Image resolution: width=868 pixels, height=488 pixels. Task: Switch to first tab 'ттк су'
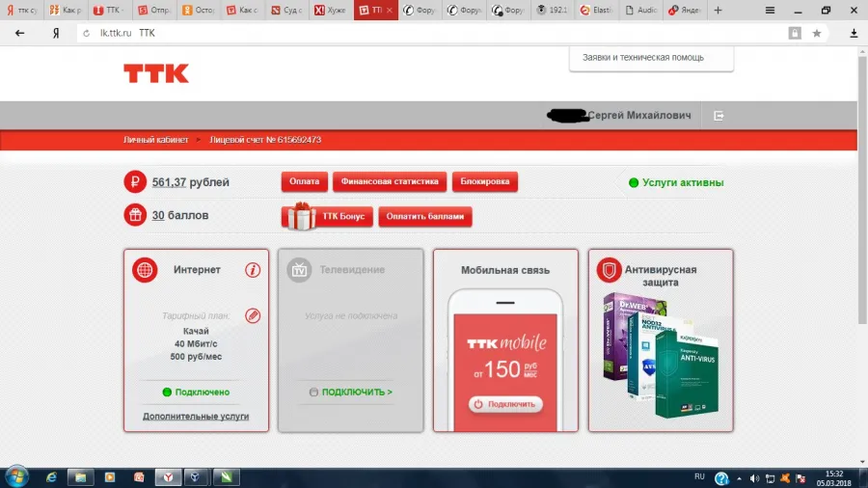coord(22,10)
